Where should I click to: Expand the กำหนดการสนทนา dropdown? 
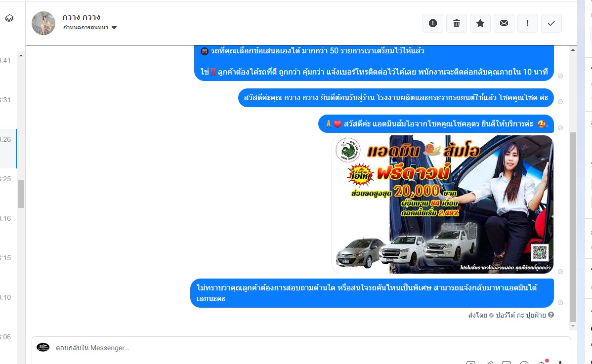(90, 28)
